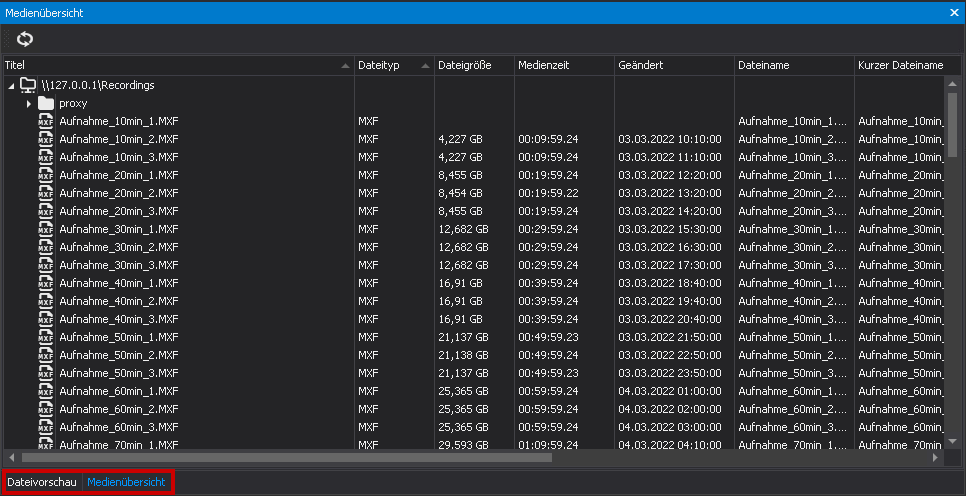
Task: Click the file size 21,138 GB
Action: click(x=463, y=356)
